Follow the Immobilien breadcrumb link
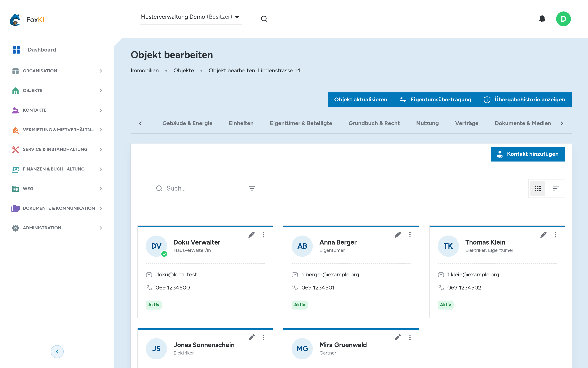 145,71
